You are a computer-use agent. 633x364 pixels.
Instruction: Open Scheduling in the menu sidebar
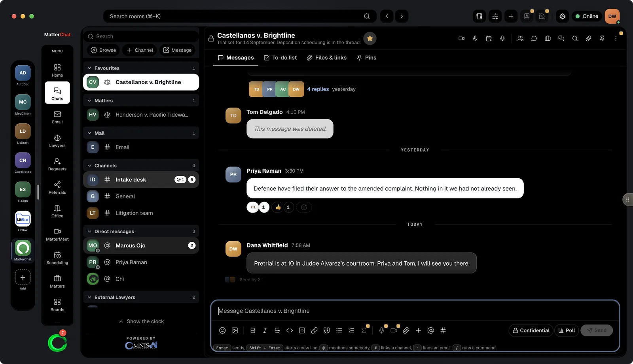[x=57, y=258]
